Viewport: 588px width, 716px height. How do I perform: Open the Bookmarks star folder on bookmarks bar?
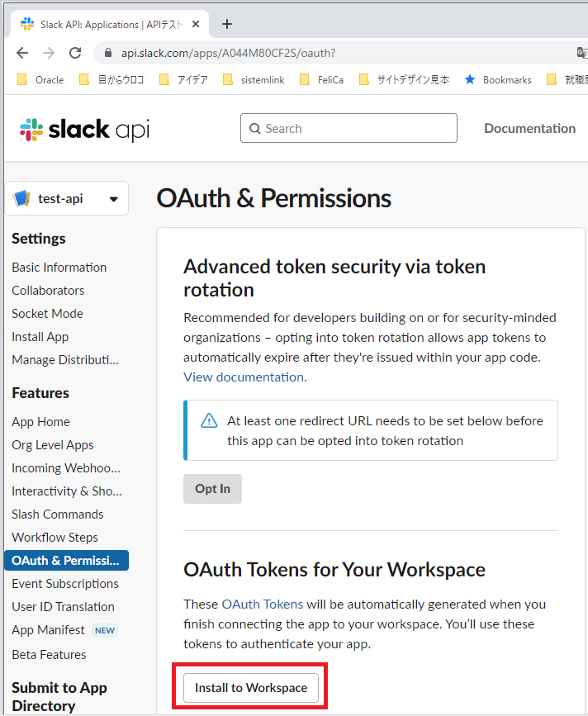pos(497,79)
